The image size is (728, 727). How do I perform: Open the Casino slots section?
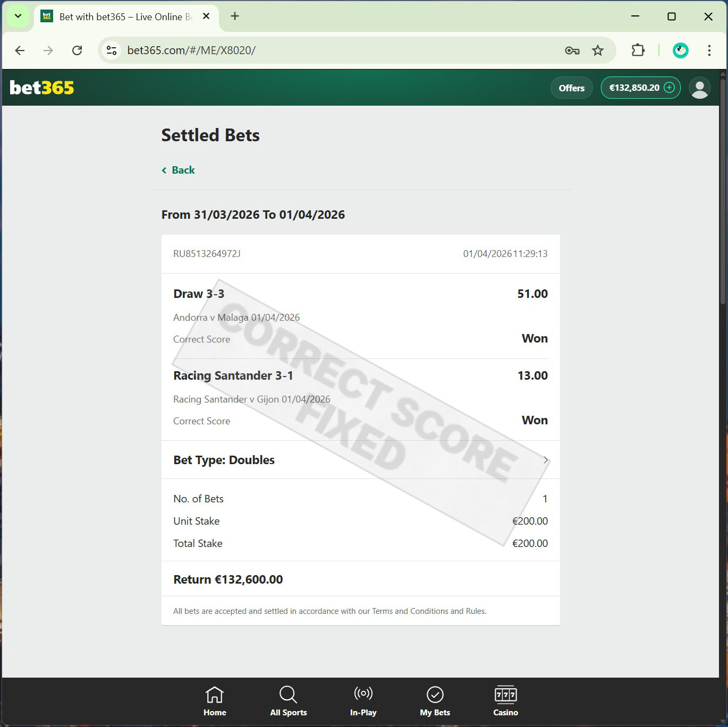coord(505,700)
